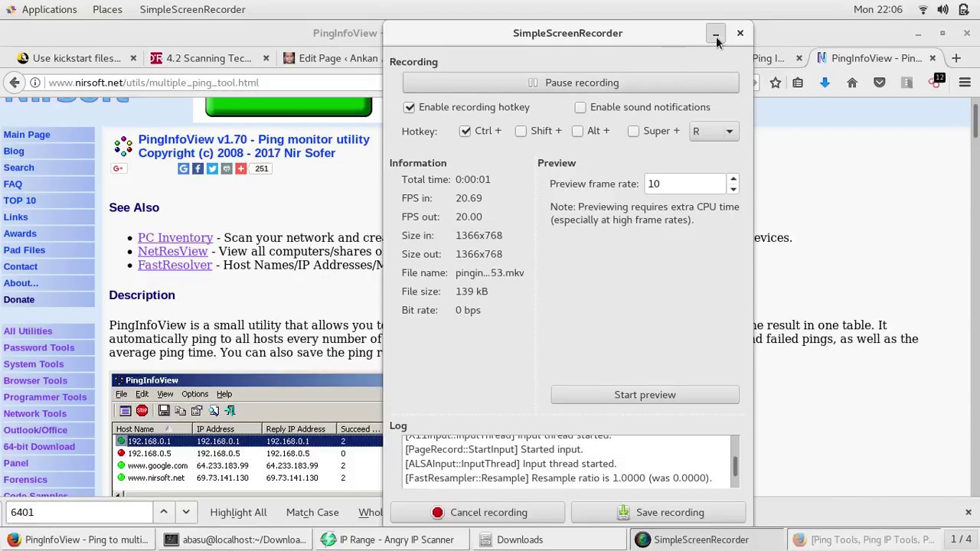The height and width of the screenshot is (551, 980).
Task: Close the find bar in Firefox
Action: pyautogui.click(x=968, y=512)
